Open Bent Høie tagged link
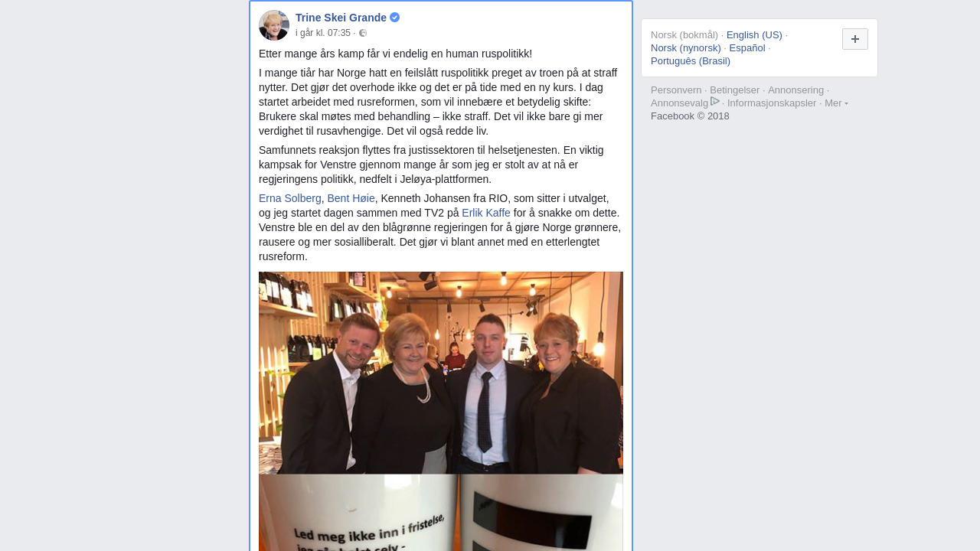This screenshot has width=980, height=551. tap(351, 198)
